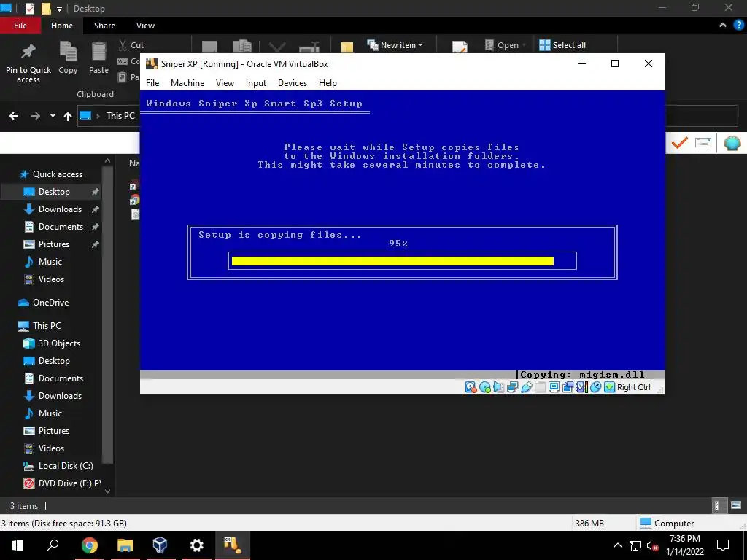The image size is (747, 560).
Task: Click the shared folders indicator in VirtualBox
Action: [x=541, y=387]
